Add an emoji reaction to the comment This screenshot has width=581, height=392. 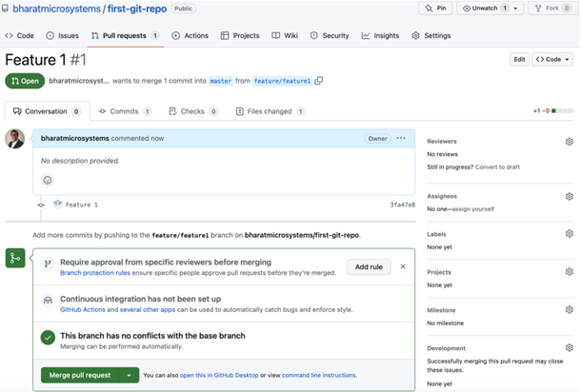pos(48,180)
